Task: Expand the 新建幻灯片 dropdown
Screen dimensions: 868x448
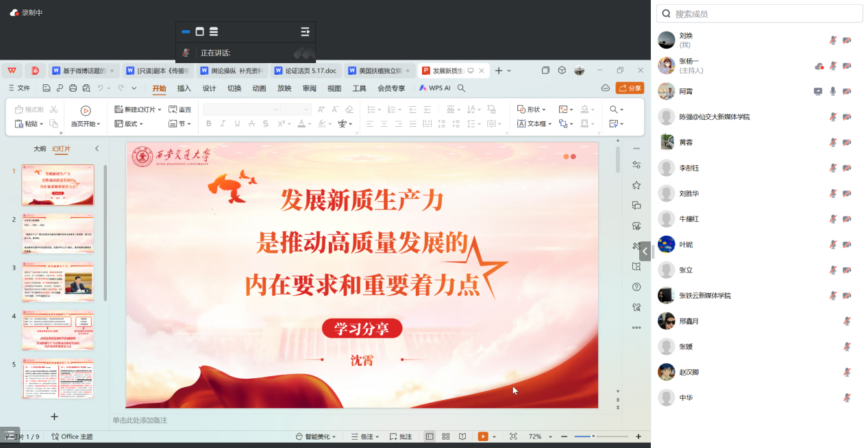Action: (159, 110)
